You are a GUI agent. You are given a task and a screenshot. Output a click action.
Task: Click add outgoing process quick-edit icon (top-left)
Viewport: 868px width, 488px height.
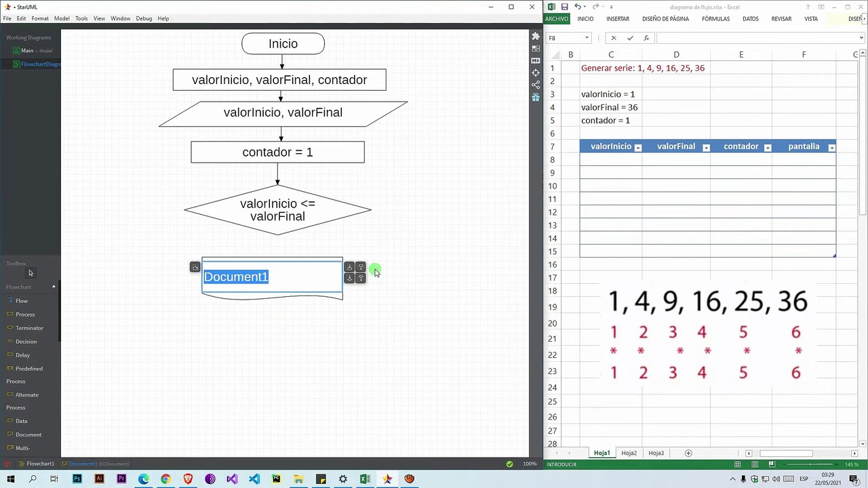tap(349, 267)
